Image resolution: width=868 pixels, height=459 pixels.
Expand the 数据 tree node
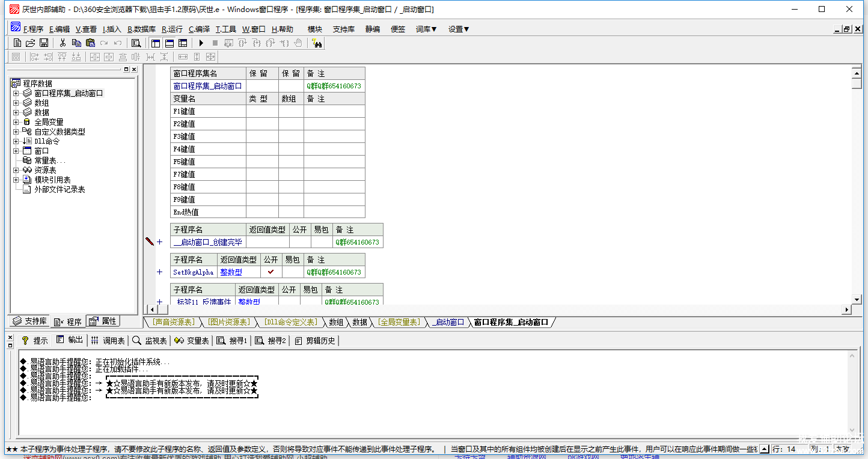pos(16,112)
